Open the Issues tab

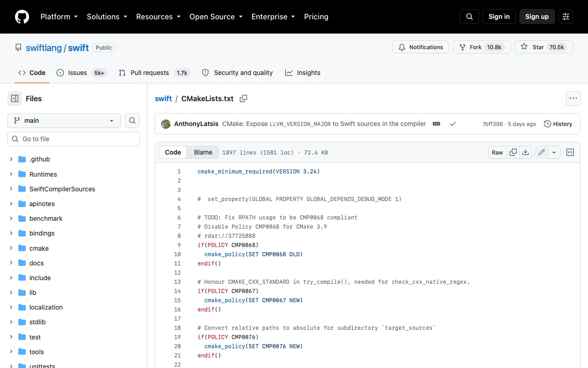82,73
